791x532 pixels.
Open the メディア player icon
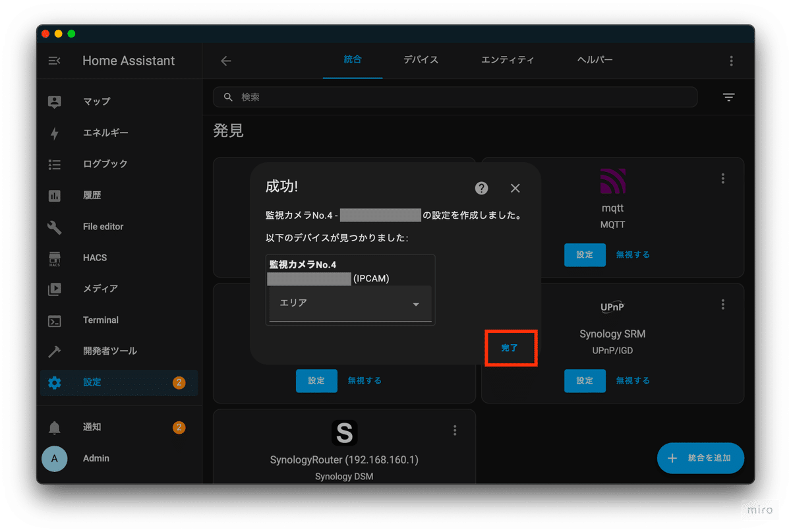[55, 289]
